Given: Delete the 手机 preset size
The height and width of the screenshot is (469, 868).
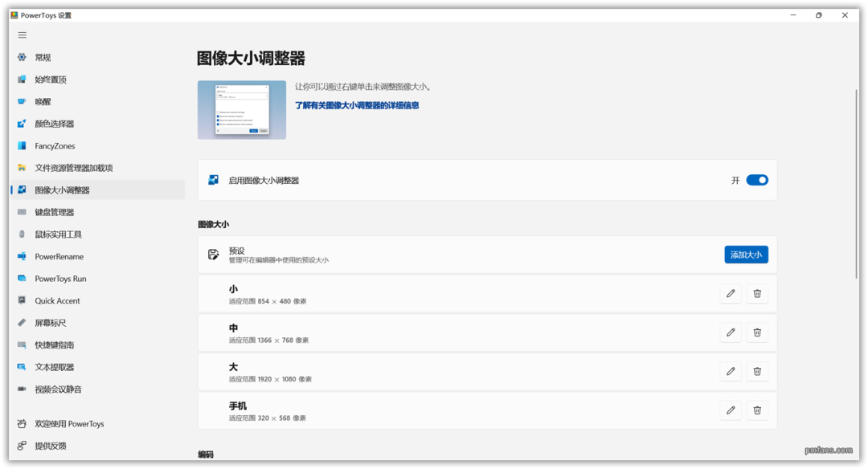Looking at the screenshot, I should tap(757, 410).
